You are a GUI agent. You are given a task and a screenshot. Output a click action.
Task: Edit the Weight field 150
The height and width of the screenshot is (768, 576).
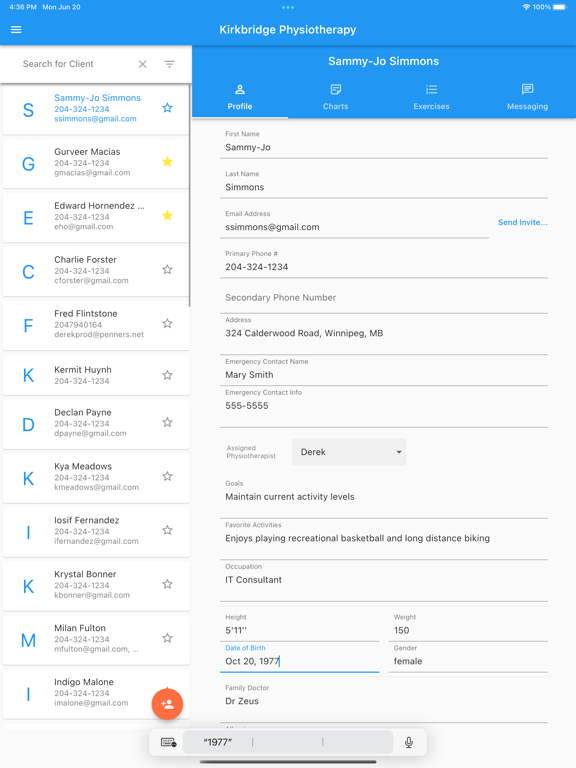[468, 626]
